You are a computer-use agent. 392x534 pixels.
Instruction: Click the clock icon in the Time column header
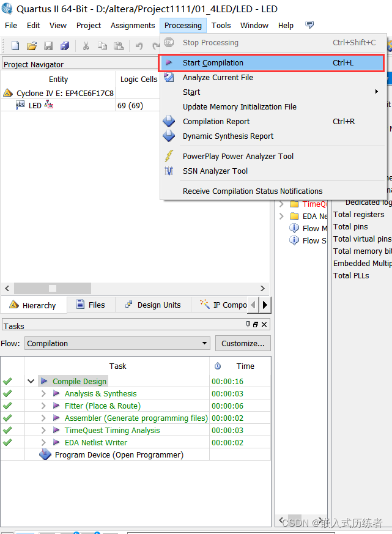coord(218,366)
